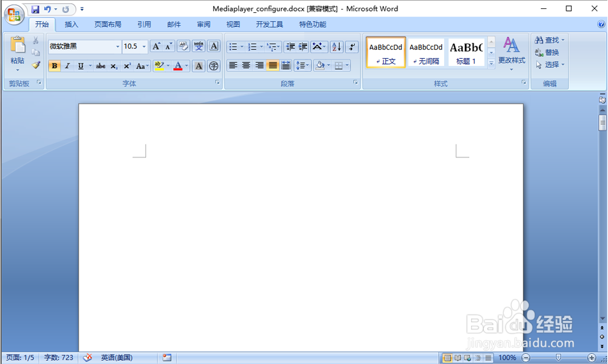The image size is (608, 364).
Task: Apply character shading icon
Action: coord(198,66)
